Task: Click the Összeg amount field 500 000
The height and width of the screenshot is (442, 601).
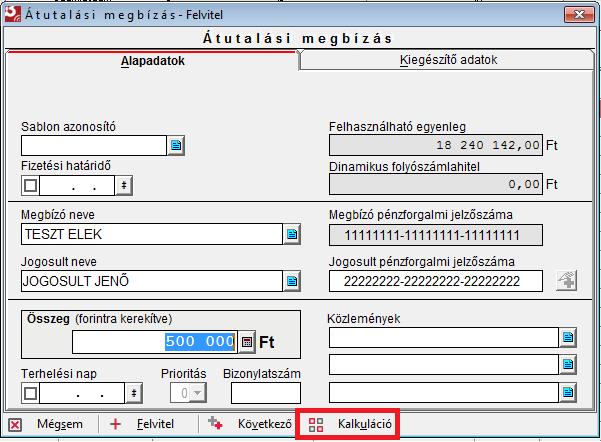Action: pyautogui.click(x=155, y=342)
